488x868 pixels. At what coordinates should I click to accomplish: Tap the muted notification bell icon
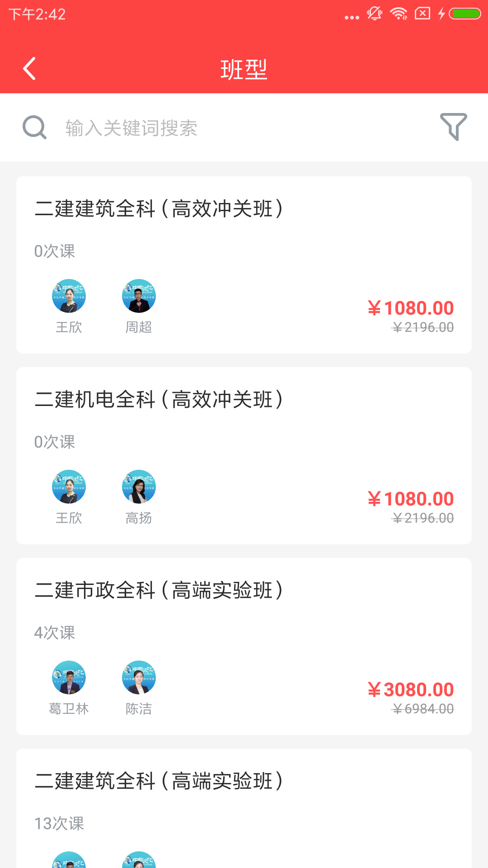tap(375, 14)
